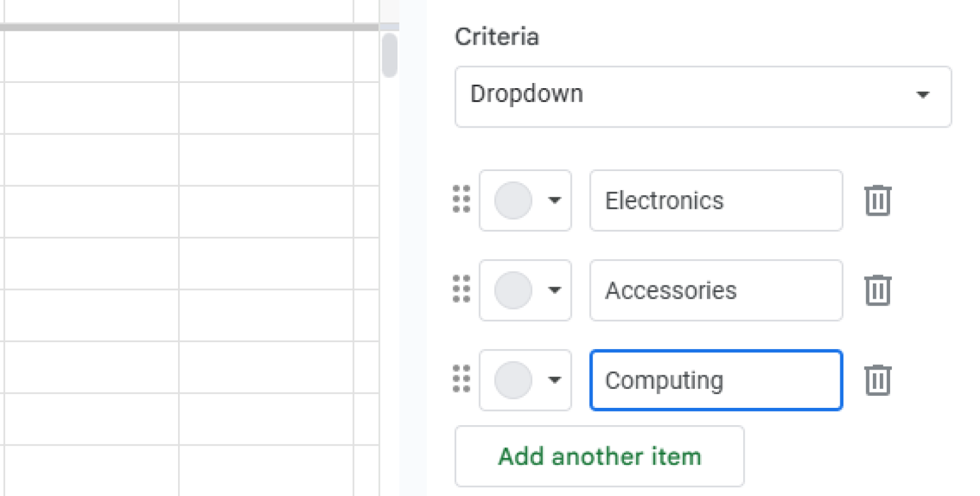This screenshot has height=496, width=980.
Task: Click the drag handle for Computing
Action: pos(461,380)
